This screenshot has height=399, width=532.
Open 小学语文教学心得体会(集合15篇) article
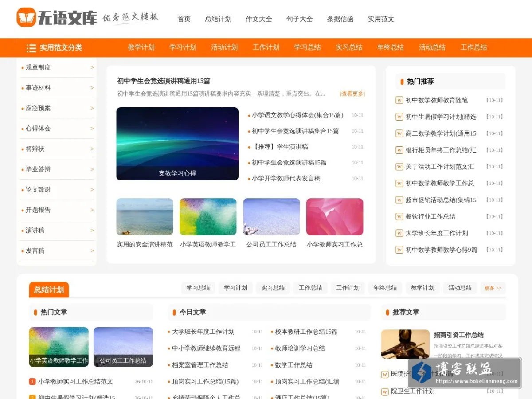[297, 115]
